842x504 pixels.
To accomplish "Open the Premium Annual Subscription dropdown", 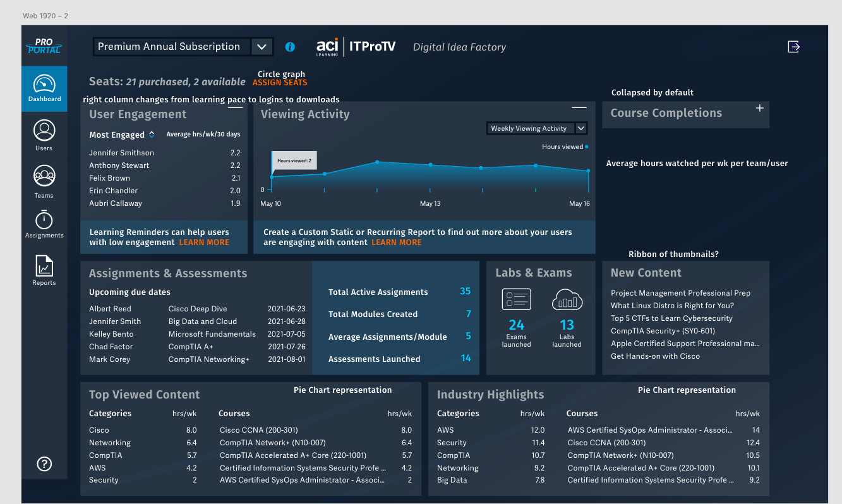I will (x=183, y=47).
